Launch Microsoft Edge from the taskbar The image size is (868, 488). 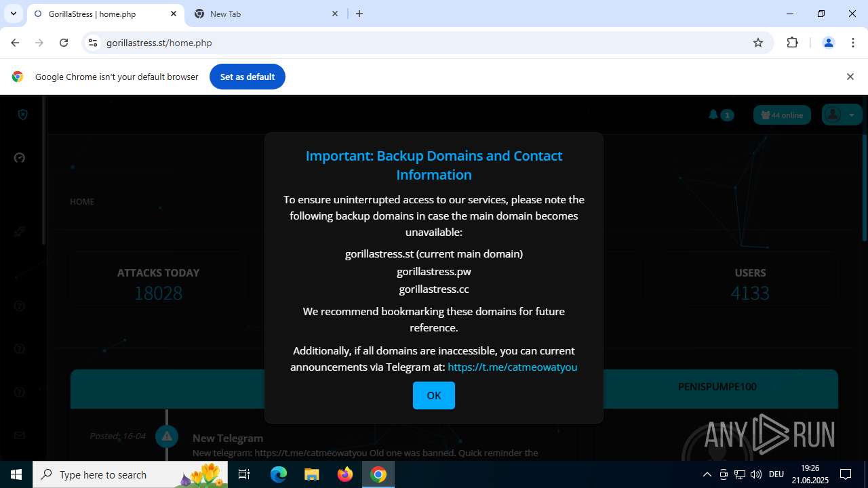(x=279, y=474)
